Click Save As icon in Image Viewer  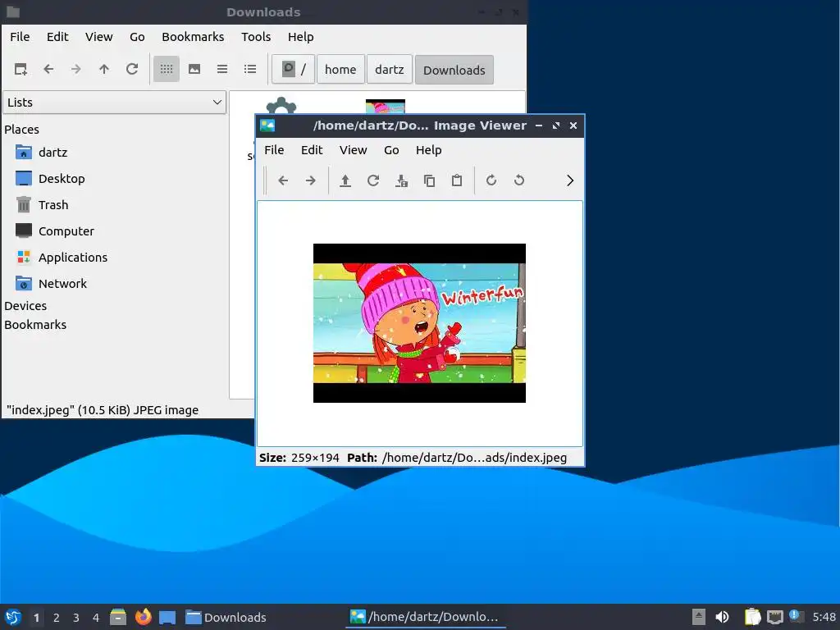tap(401, 180)
